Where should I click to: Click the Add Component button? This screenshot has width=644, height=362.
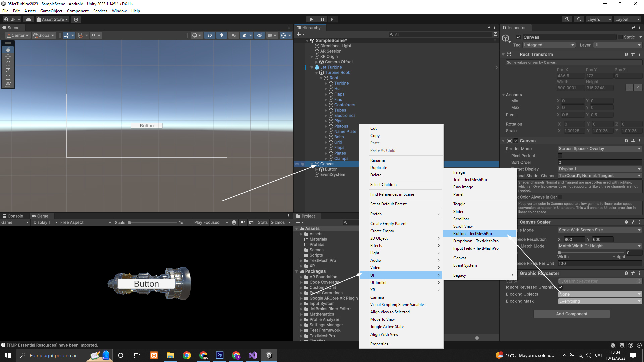point(572,314)
